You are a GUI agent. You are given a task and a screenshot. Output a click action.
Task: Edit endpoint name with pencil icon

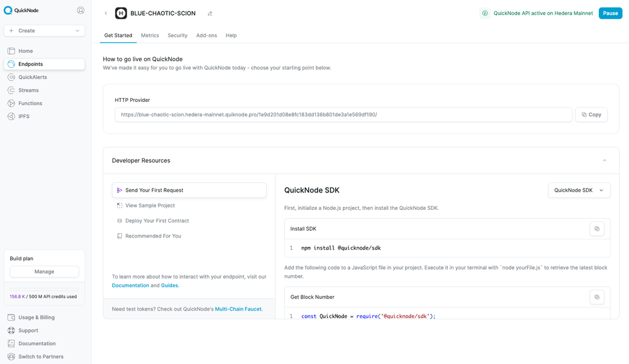210,14
